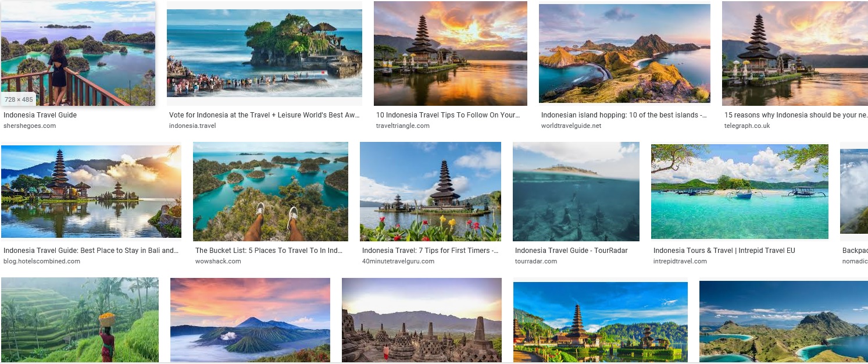
Task: Select the 40minutetravelguru.com temple with flowers image
Action: pyautogui.click(x=430, y=191)
